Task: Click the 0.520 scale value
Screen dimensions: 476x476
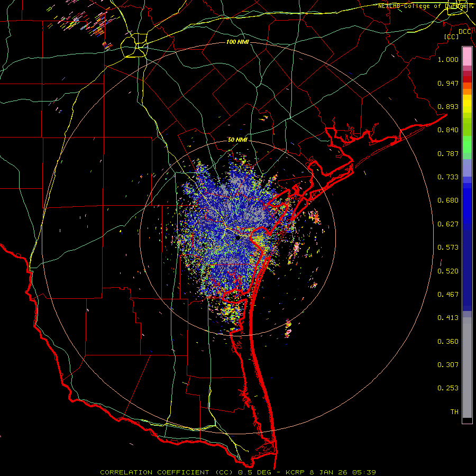Action: [x=448, y=271]
